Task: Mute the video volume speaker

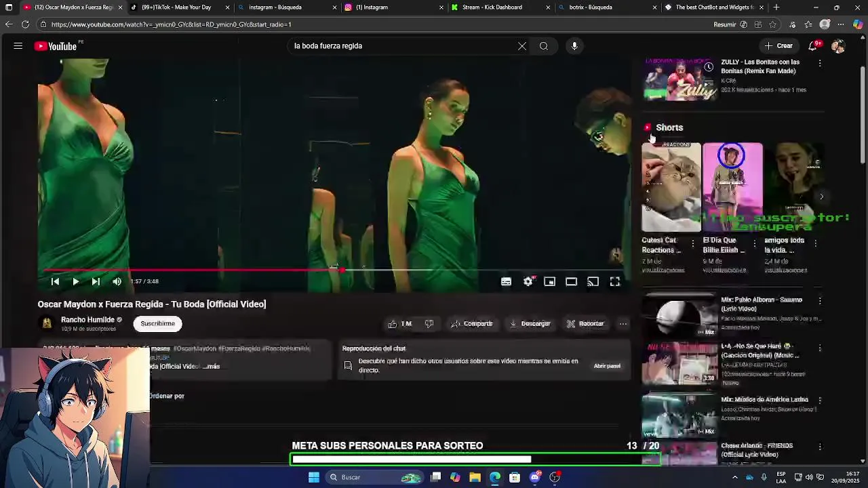Action: (117, 281)
